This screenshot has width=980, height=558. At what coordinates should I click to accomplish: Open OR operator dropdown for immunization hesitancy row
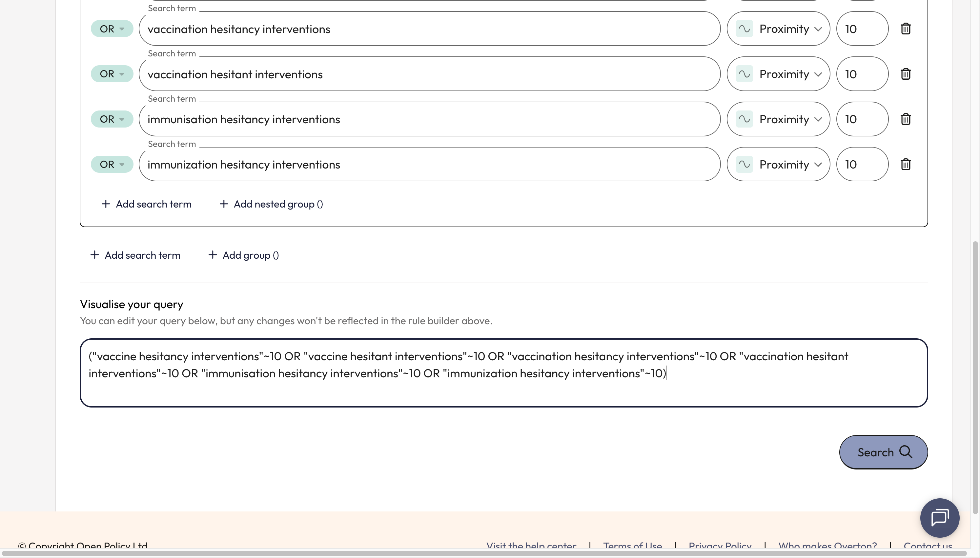pos(112,164)
